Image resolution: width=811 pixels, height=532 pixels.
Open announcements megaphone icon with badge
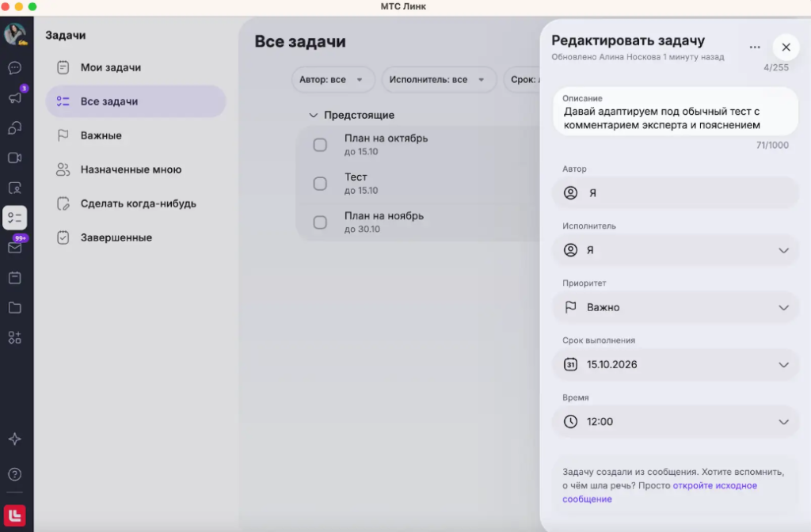click(x=15, y=97)
